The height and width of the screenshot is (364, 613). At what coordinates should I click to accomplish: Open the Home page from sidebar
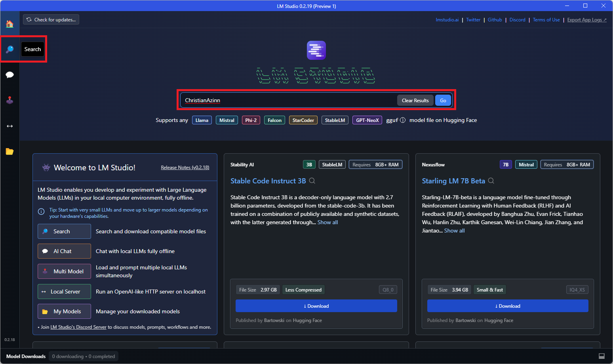point(10,24)
